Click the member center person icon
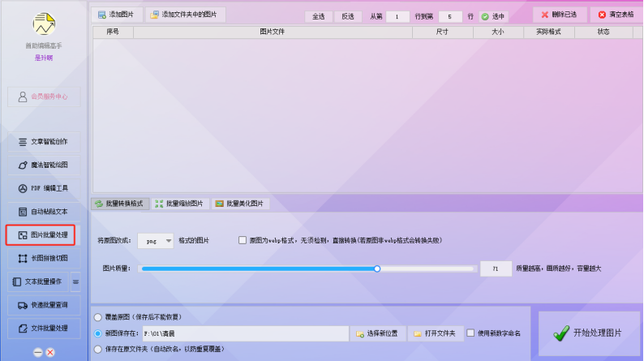Screen dimensions: 644x361 tap(22, 97)
